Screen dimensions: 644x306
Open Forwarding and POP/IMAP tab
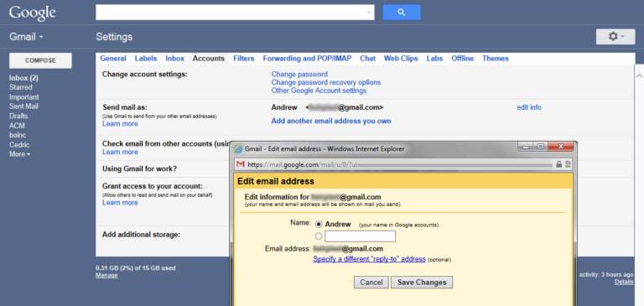307,59
